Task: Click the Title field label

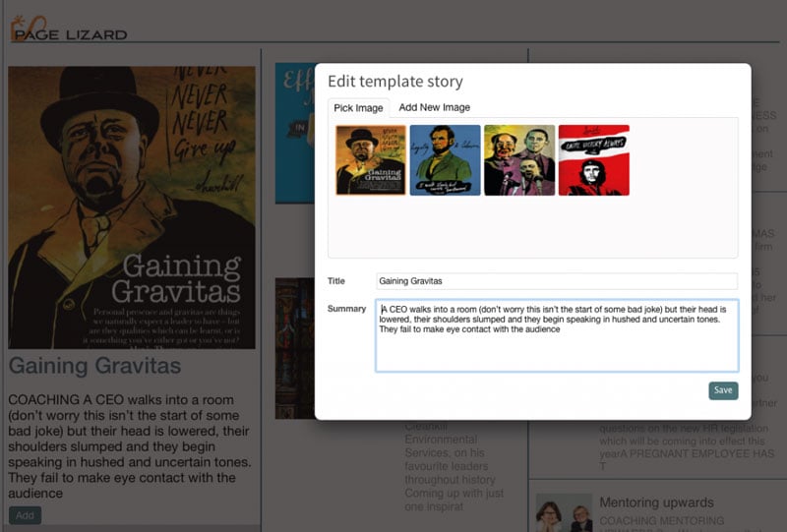Action: pos(336,281)
